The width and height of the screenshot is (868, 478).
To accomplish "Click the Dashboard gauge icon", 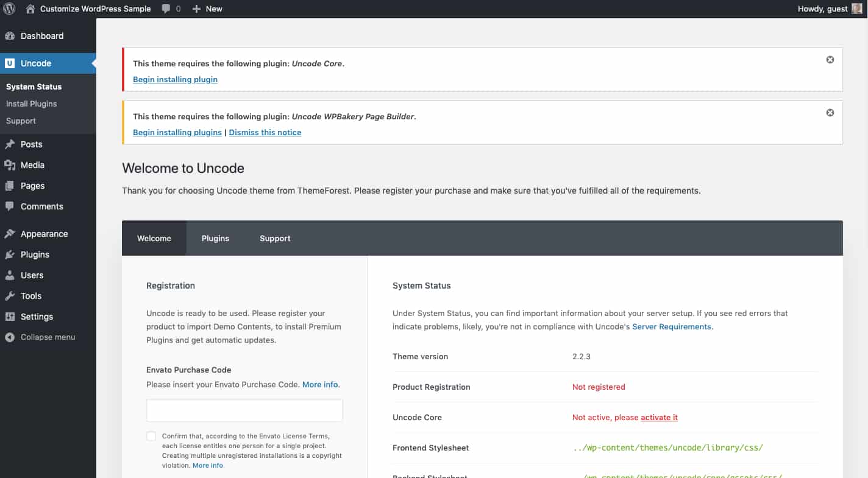I will click(10, 36).
